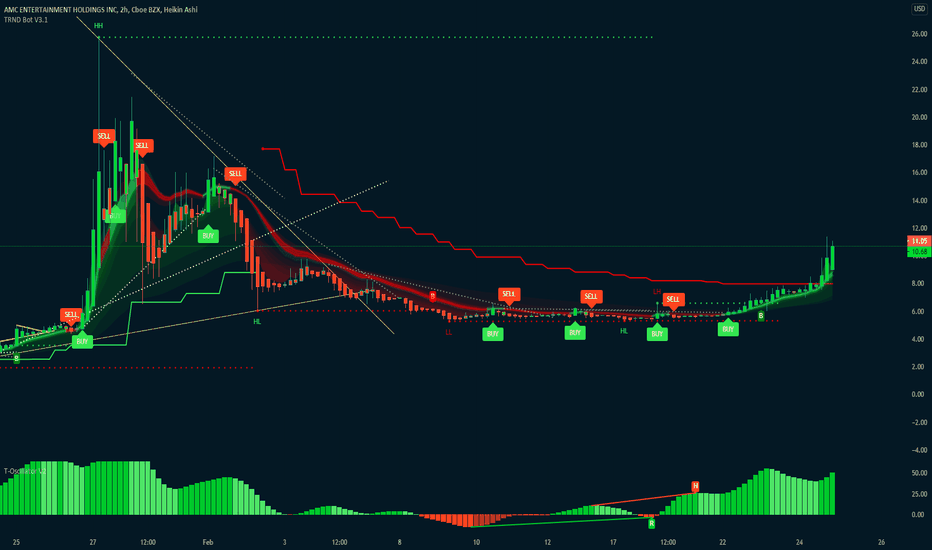Click the green 10.68 price tag
This screenshot has width=932, height=550.
[x=919, y=252]
